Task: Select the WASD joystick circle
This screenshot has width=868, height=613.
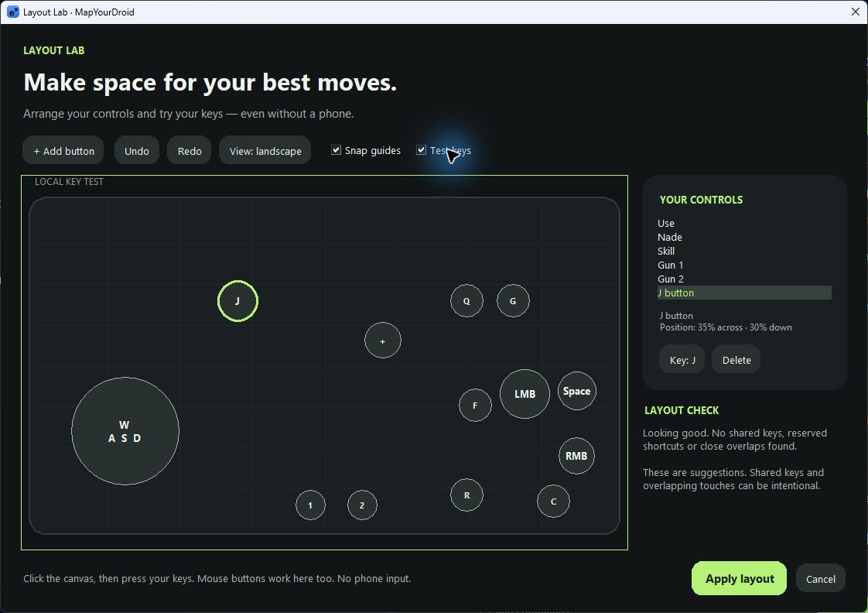Action: (x=125, y=431)
